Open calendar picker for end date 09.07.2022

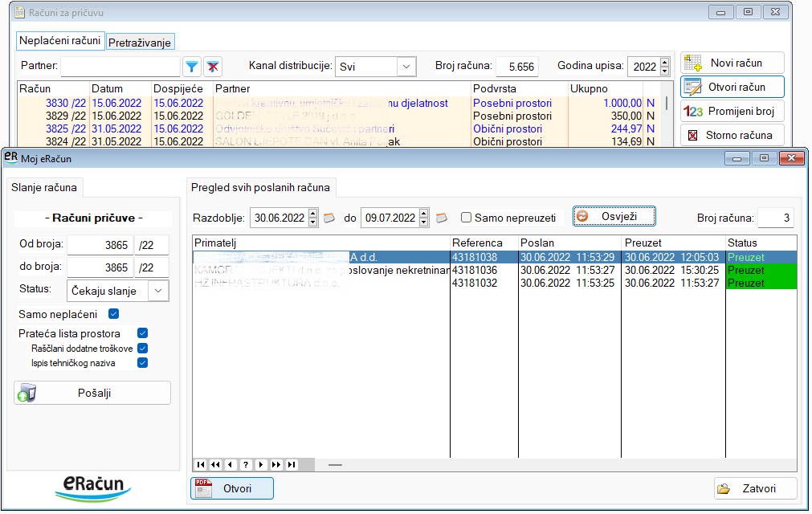[441, 218]
